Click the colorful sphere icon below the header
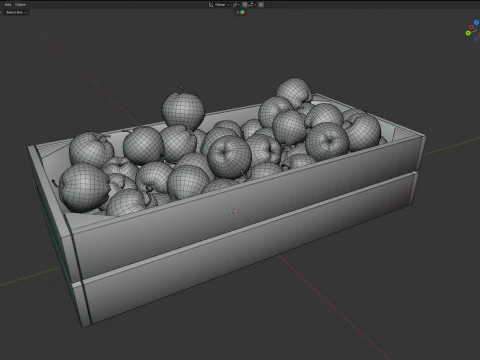This screenshot has height=360, width=480. [x=243, y=13]
